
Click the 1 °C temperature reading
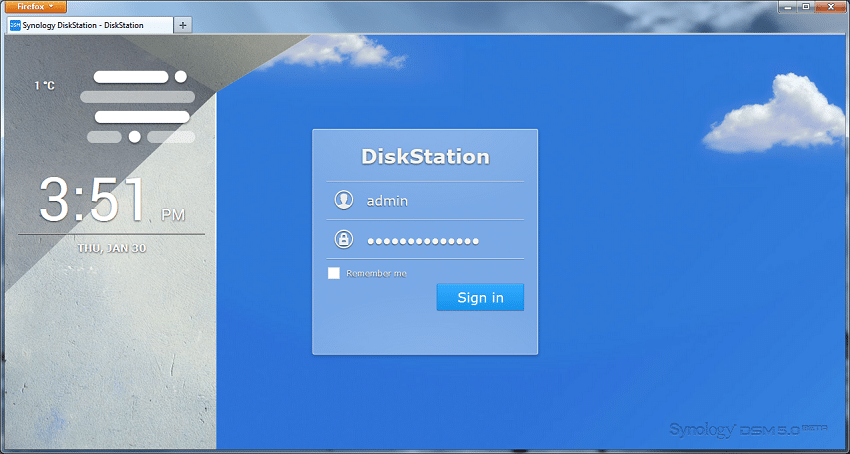coord(44,86)
